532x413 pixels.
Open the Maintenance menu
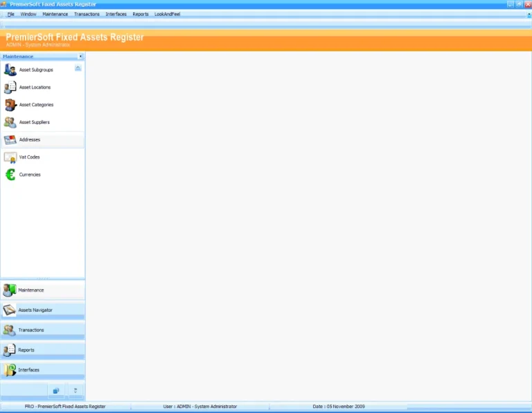(x=55, y=15)
